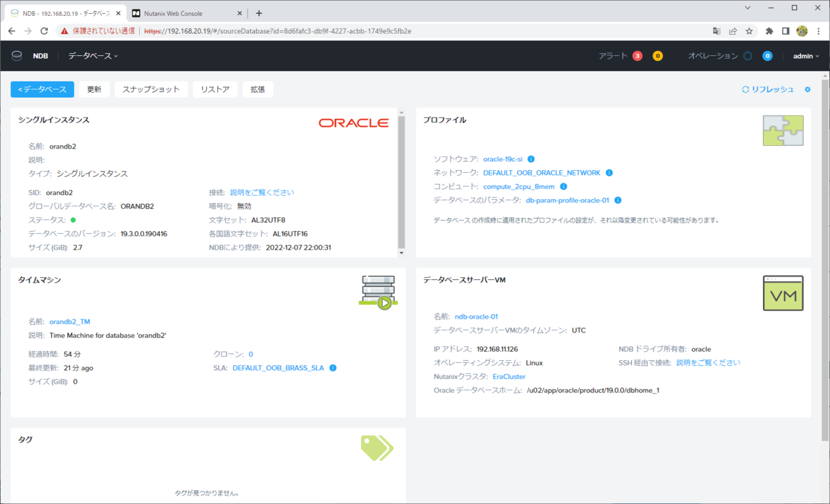Click the green status indicator dot
Image resolution: width=830 pixels, height=504 pixels.
(x=73, y=220)
